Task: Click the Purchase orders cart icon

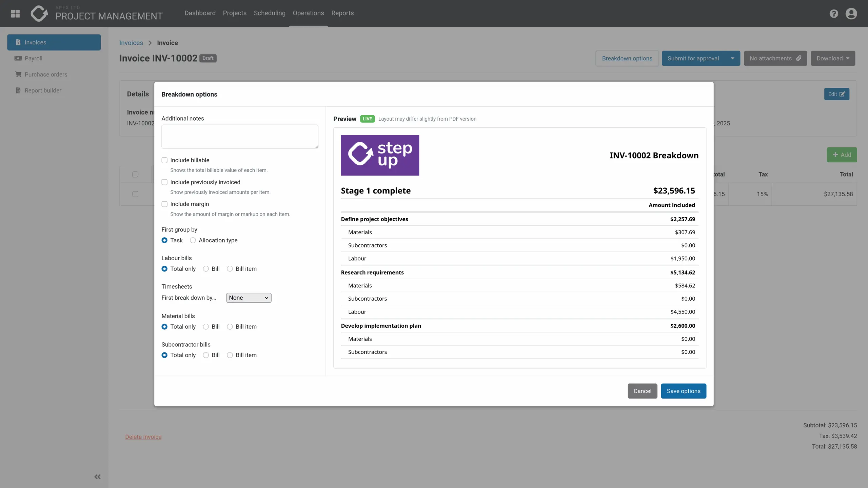Action: pos(18,74)
